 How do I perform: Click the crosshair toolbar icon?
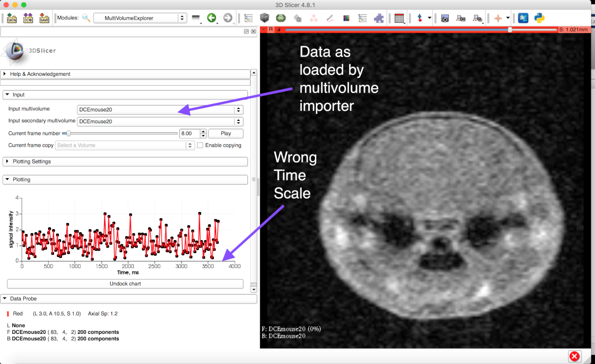pyautogui.click(x=498, y=18)
